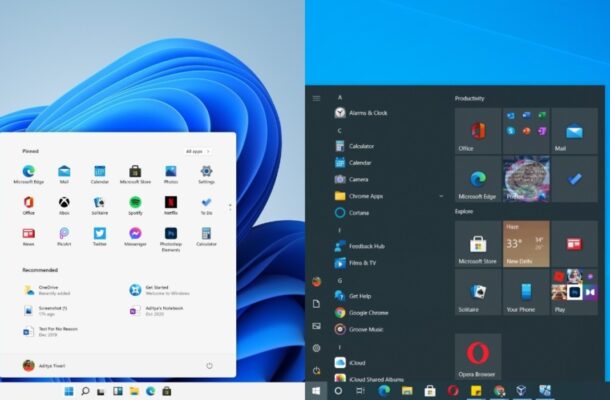Open Photos in Windows 11 pinned apps
This screenshot has width=610, height=400.
pos(171,174)
